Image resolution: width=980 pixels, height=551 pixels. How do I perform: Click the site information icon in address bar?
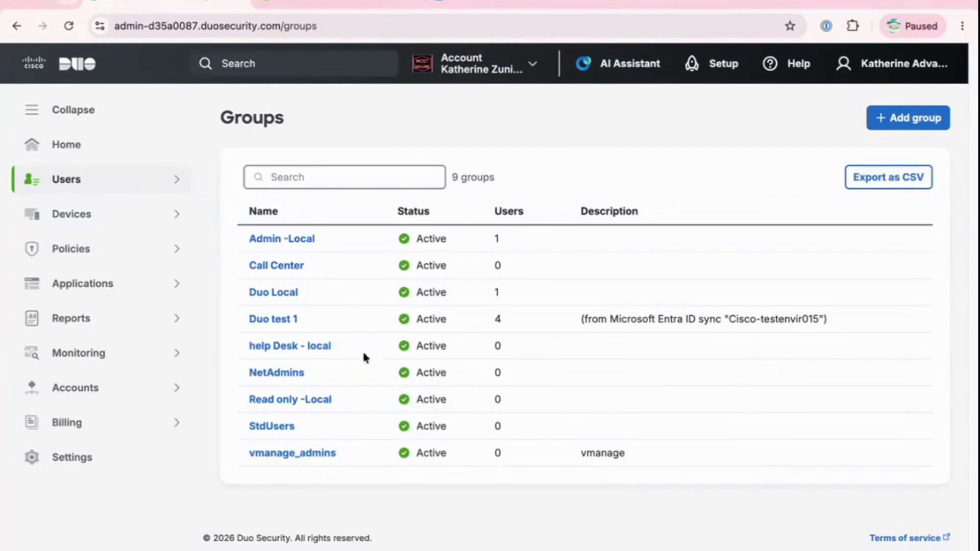point(100,26)
